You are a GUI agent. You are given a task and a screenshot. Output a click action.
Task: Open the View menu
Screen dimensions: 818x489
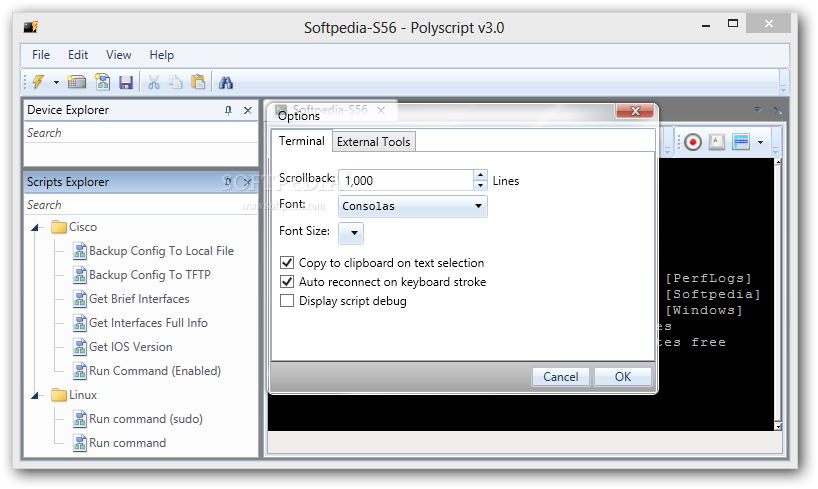pyautogui.click(x=118, y=55)
